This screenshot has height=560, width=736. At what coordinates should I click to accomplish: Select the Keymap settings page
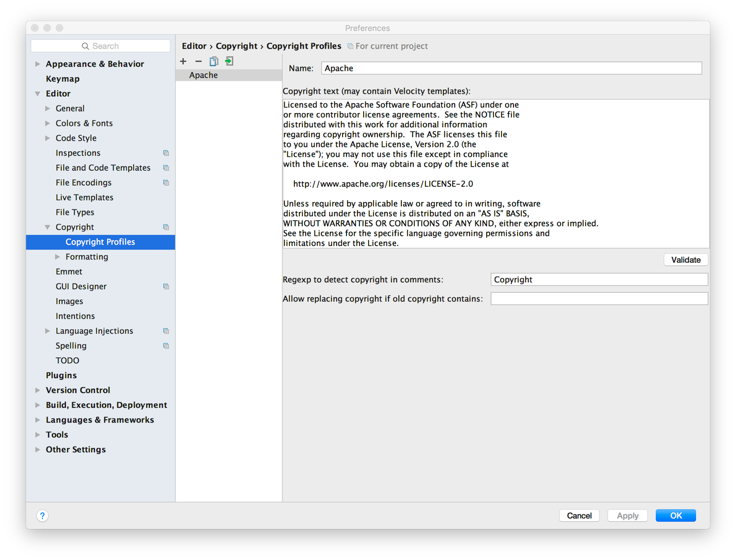[x=62, y=79]
